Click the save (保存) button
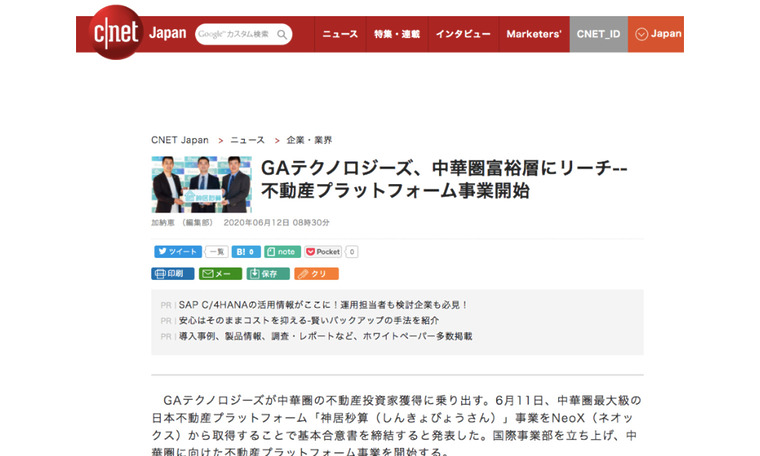 [268, 273]
